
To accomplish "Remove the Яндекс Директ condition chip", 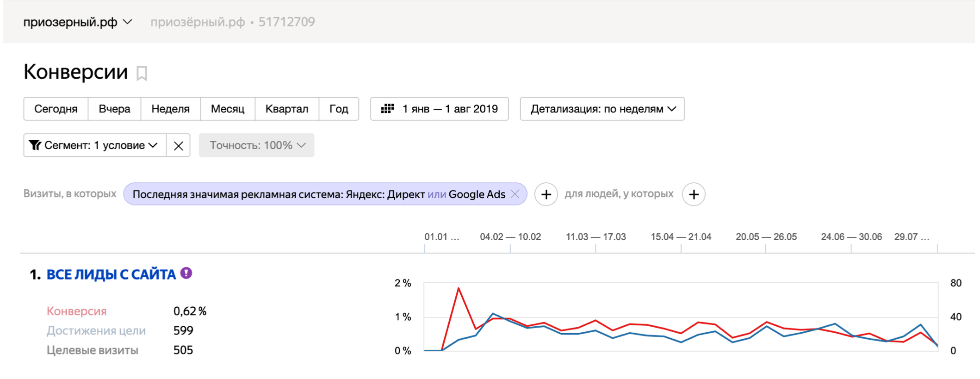I will (x=515, y=194).
